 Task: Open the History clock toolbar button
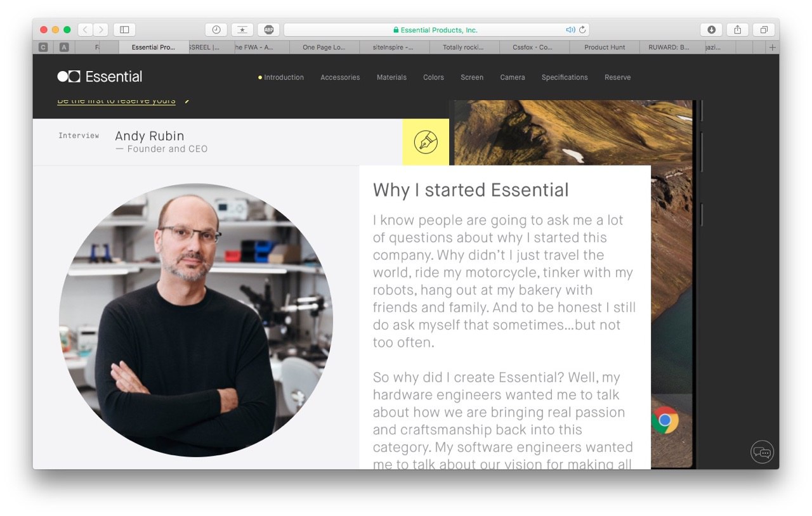pyautogui.click(x=216, y=30)
